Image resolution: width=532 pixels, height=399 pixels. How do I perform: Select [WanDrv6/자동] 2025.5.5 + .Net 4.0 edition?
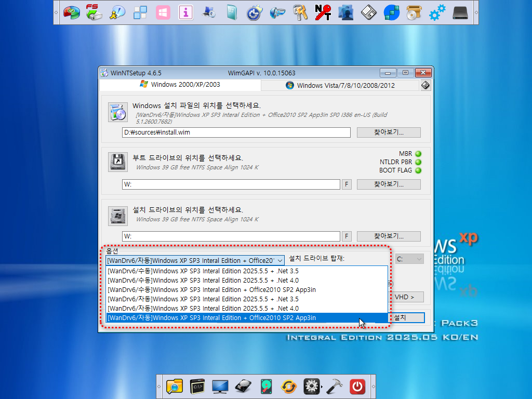click(x=247, y=309)
